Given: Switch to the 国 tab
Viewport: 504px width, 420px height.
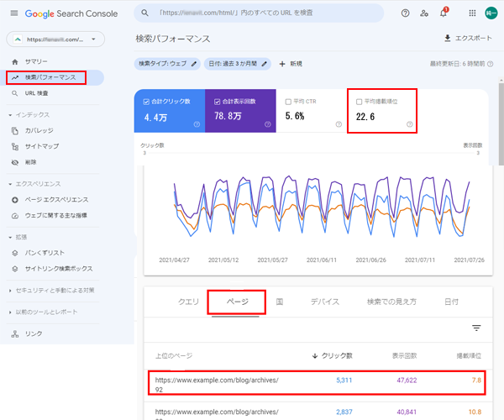Looking at the screenshot, I should click(x=280, y=302).
